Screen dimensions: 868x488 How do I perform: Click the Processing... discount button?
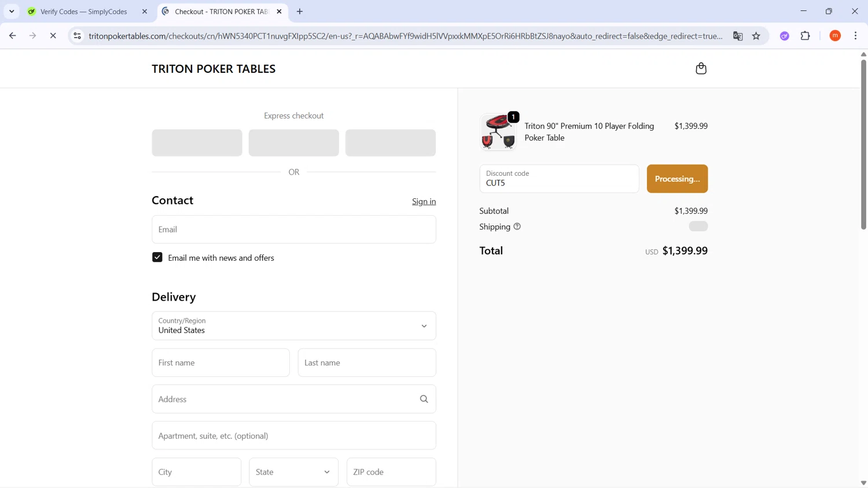click(x=677, y=179)
